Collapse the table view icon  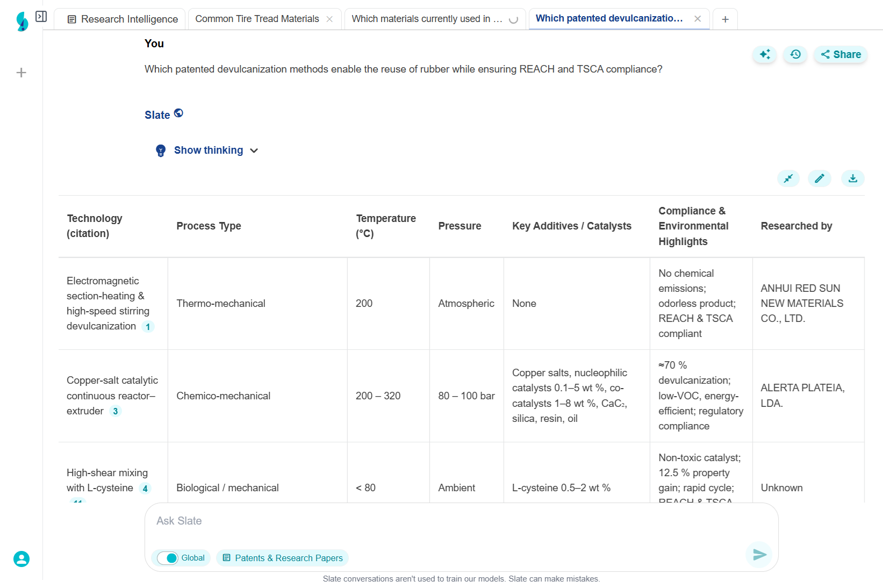click(788, 178)
